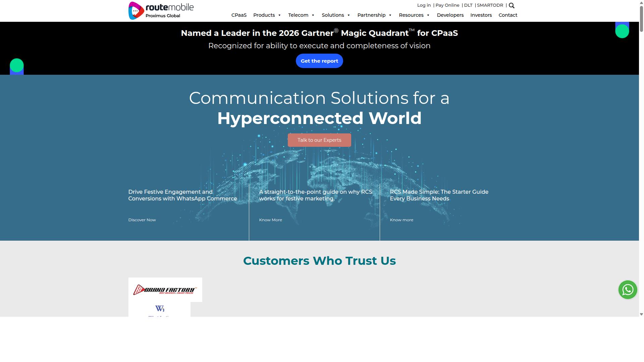Open the Brand Factory customer logo

pos(165,290)
